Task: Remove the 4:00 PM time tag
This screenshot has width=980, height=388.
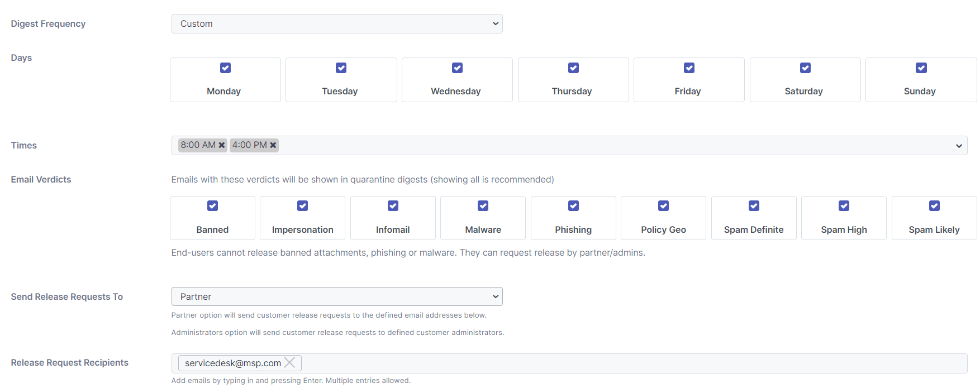Action: point(273,145)
